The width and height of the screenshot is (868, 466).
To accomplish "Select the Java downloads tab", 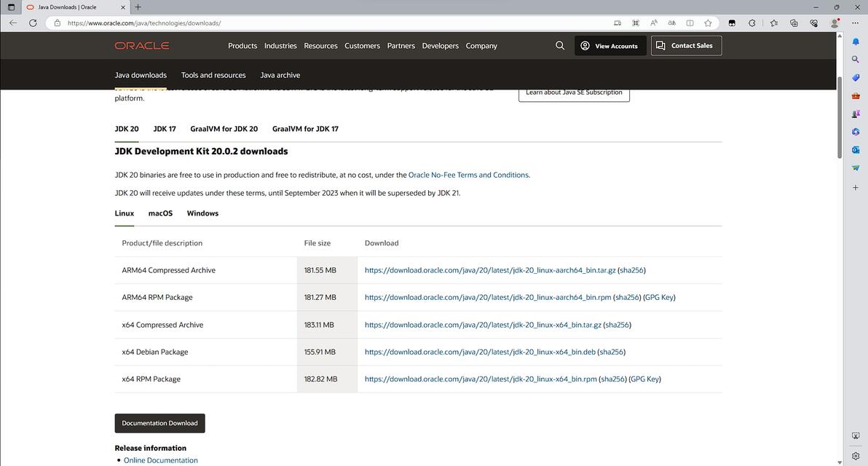I will point(141,75).
